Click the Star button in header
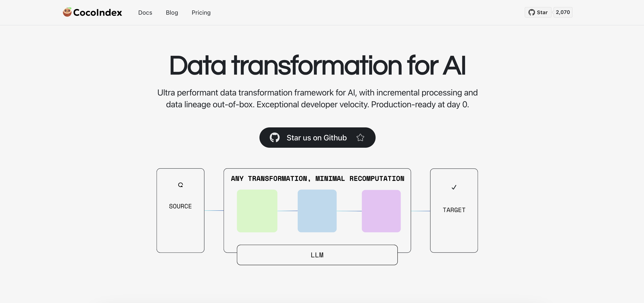Viewport: 644px width, 303px height. 538,12
